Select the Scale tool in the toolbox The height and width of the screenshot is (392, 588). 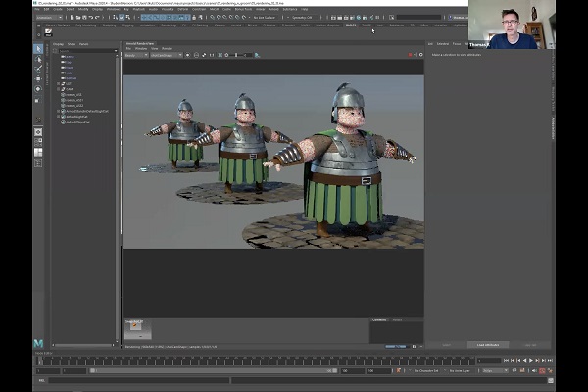tap(37, 100)
